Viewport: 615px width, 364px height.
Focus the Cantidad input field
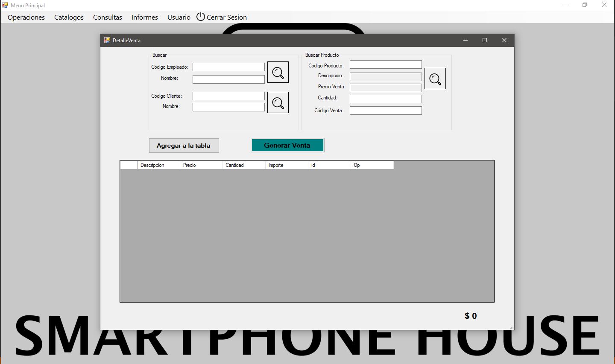pos(386,99)
